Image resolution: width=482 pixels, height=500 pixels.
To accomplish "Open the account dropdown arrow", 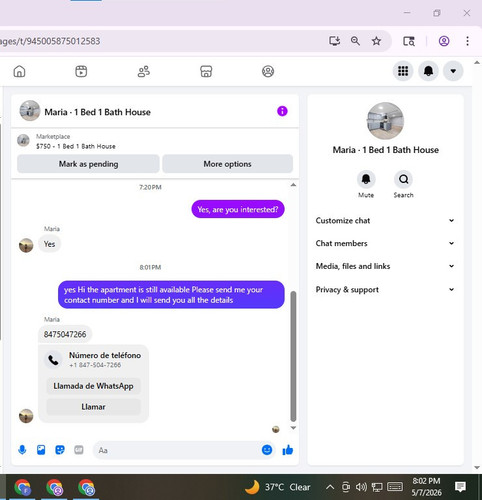I will [453, 71].
